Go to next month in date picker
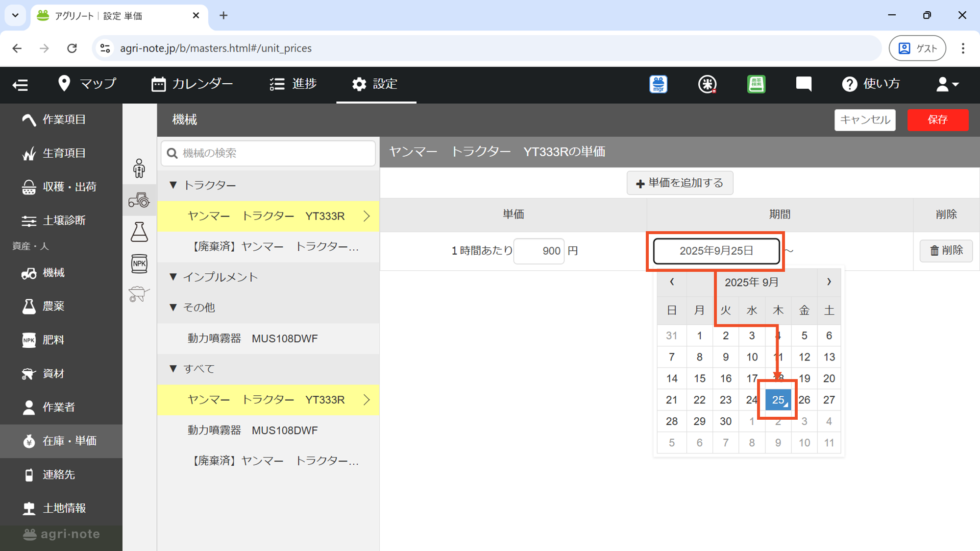Screen dimensions: 980x551 point(829,282)
